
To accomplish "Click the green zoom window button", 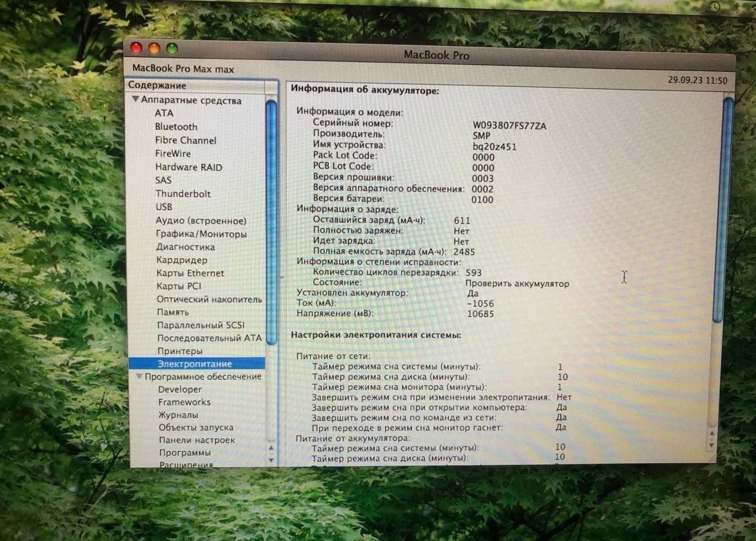I will [x=172, y=48].
